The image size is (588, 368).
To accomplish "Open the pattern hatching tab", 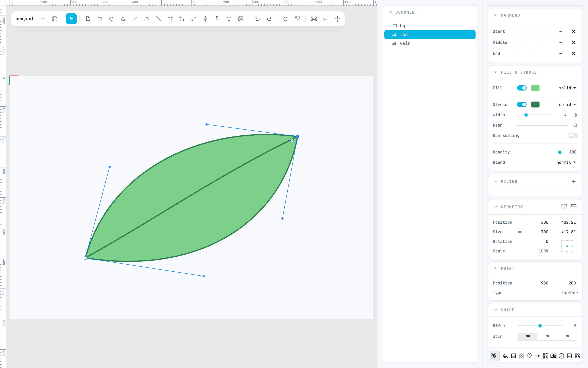I will click(x=521, y=356).
